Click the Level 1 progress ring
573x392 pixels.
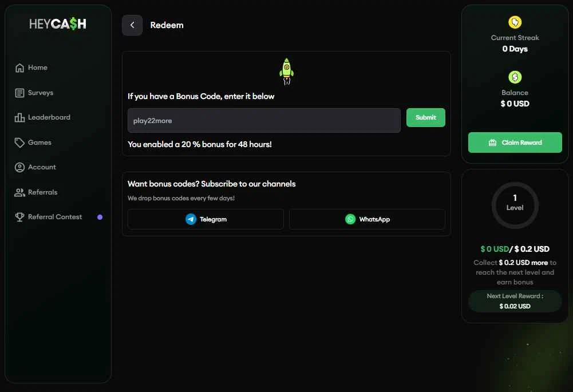pyautogui.click(x=515, y=205)
